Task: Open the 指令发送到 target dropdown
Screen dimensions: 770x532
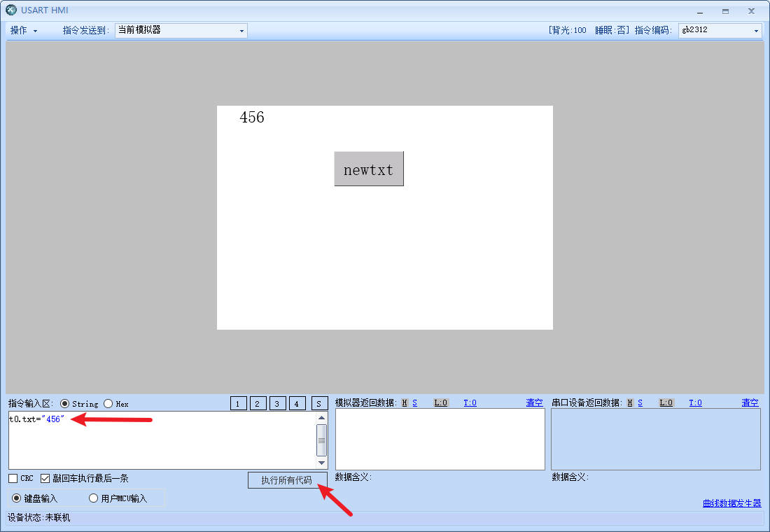Action: [181, 31]
